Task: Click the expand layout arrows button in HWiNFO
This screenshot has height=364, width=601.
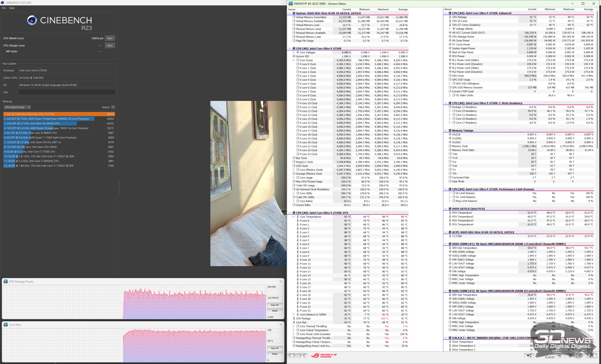Action: (292, 356)
